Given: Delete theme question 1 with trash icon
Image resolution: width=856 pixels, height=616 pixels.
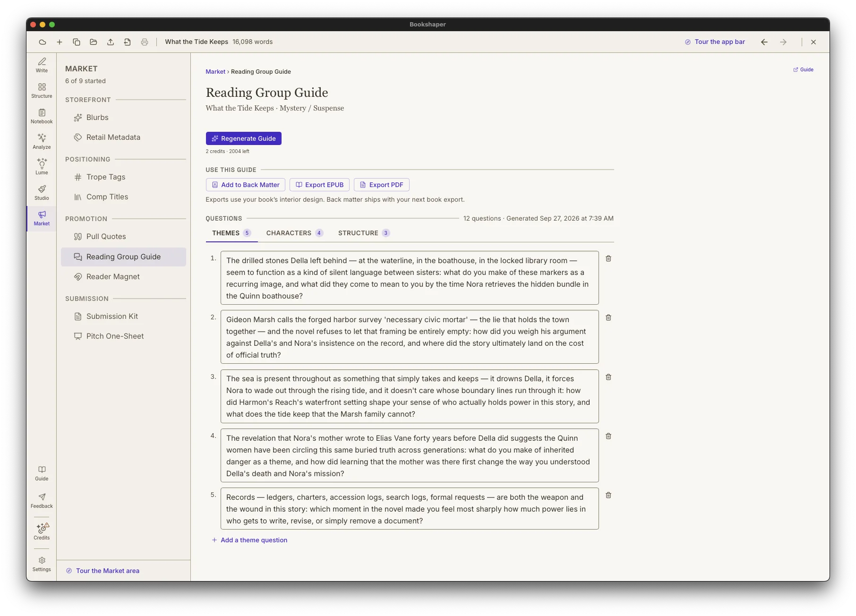Looking at the screenshot, I should point(608,258).
